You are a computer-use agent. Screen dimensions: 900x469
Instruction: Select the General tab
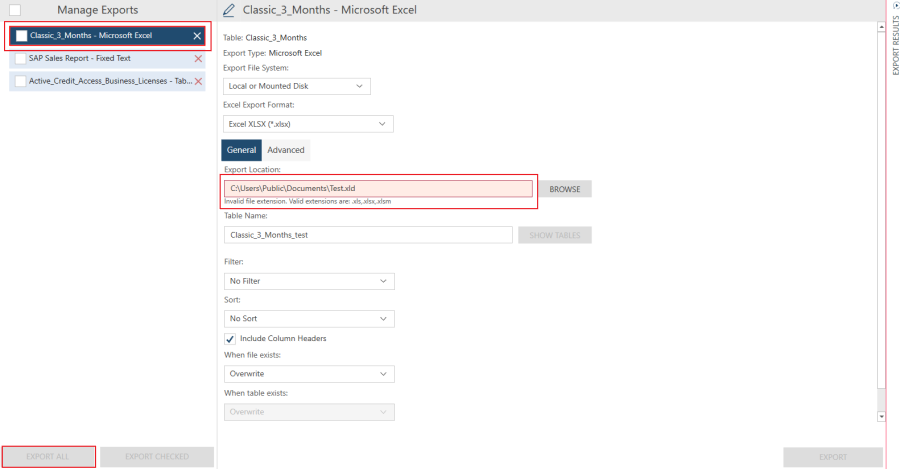click(241, 150)
